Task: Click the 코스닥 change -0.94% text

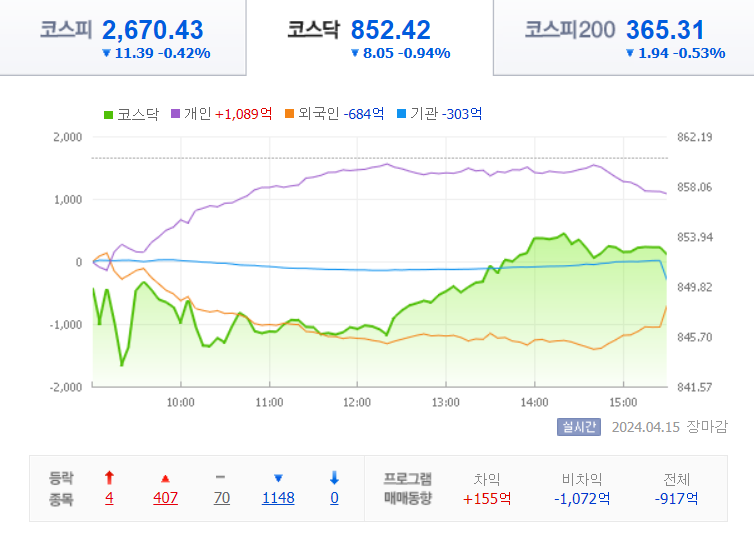Action: pyautogui.click(x=424, y=53)
